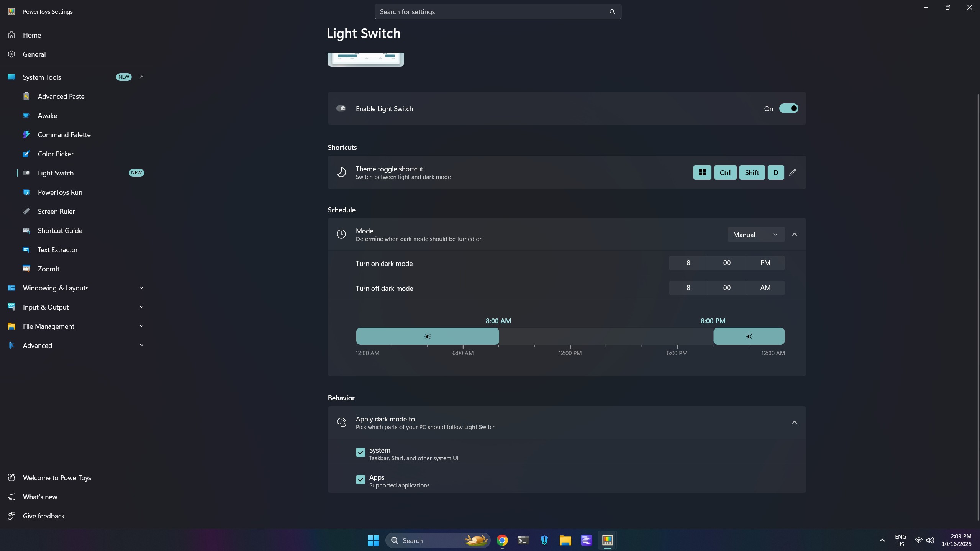Click the Turn on dark mode hour field

tap(688, 263)
